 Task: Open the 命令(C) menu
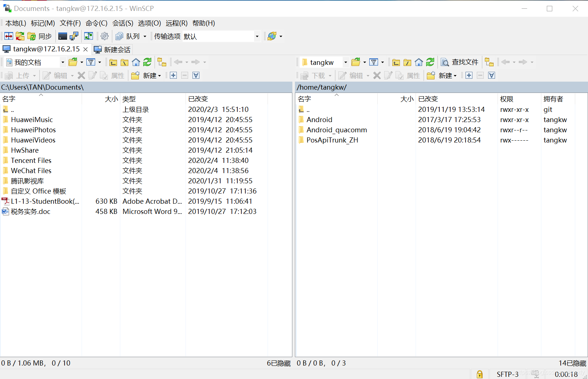97,23
